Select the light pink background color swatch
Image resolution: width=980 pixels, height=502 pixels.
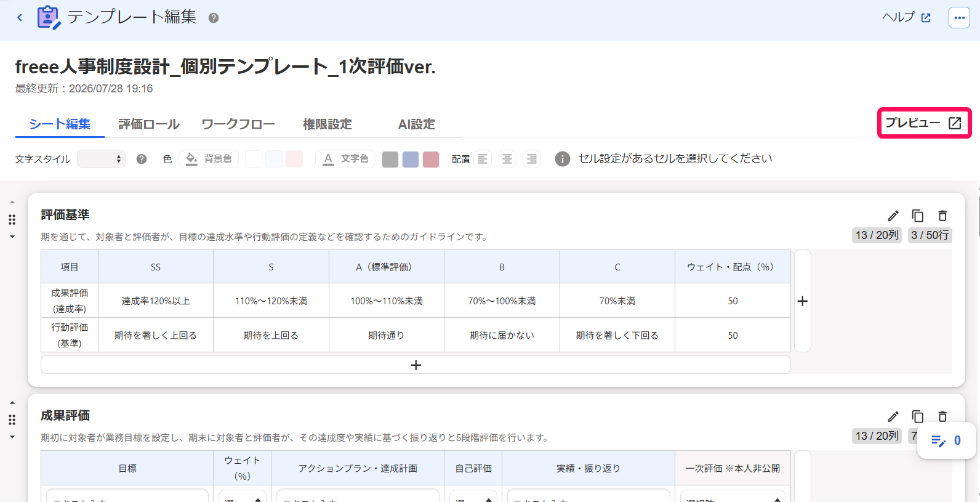pos(294,159)
